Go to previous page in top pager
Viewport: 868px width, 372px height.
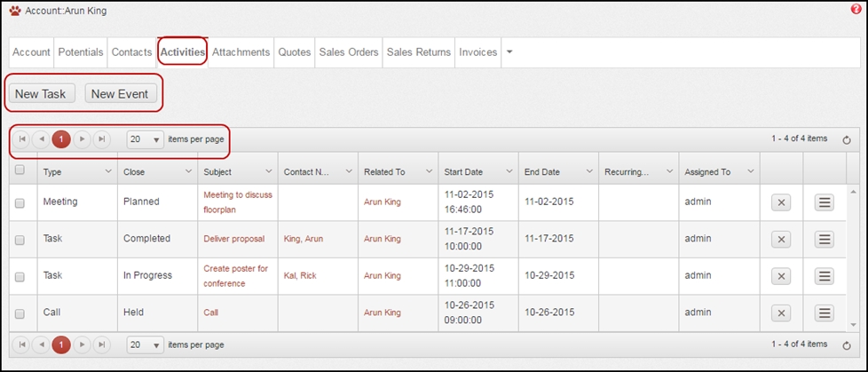pyautogui.click(x=41, y=139)
